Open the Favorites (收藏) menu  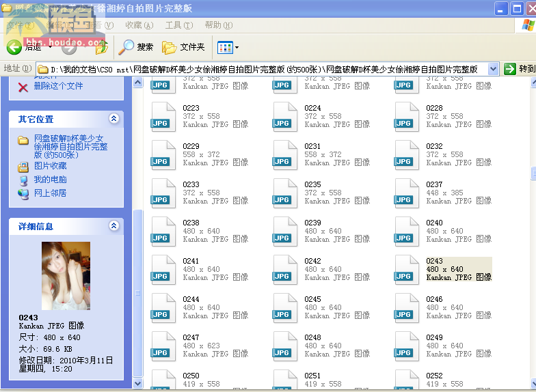coord(139,25)
